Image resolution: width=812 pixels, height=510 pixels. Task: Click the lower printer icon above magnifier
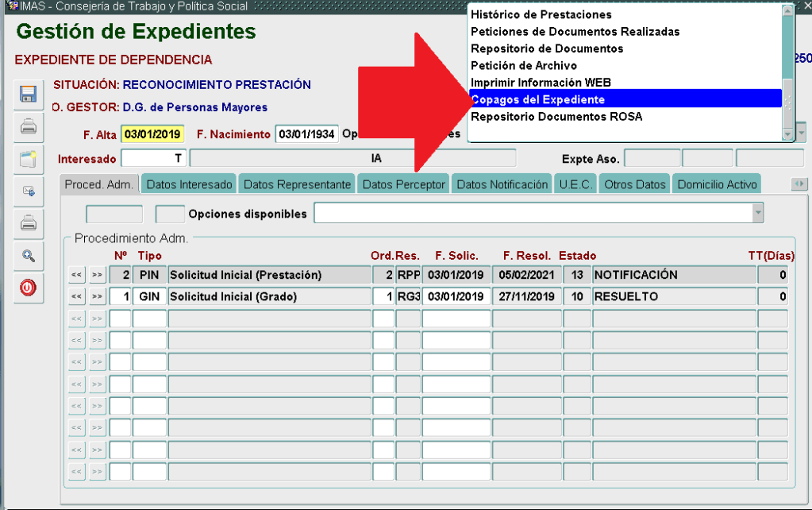[x=29, y=223]
